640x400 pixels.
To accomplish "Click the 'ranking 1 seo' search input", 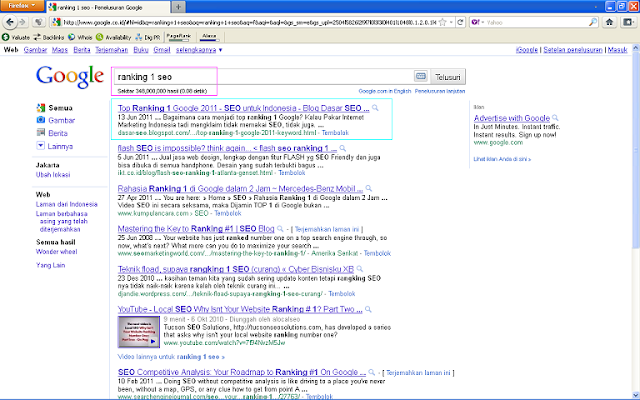I will coord(263,77).
